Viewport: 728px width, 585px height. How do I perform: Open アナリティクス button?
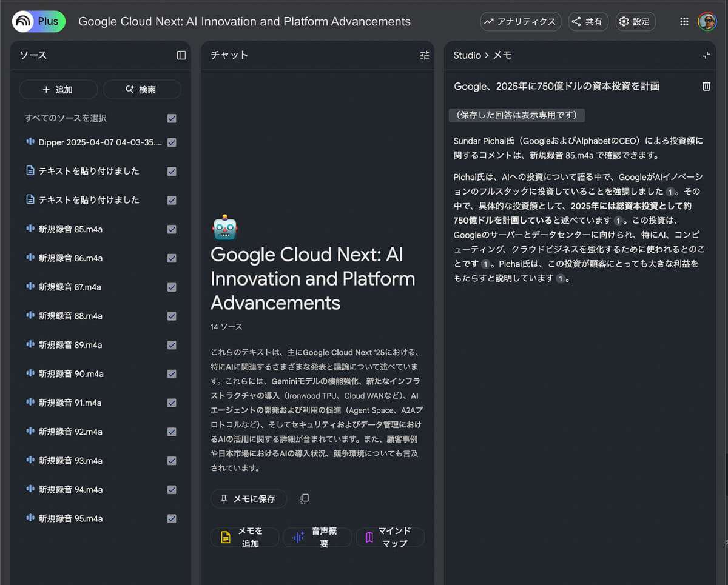pos(521,22)
